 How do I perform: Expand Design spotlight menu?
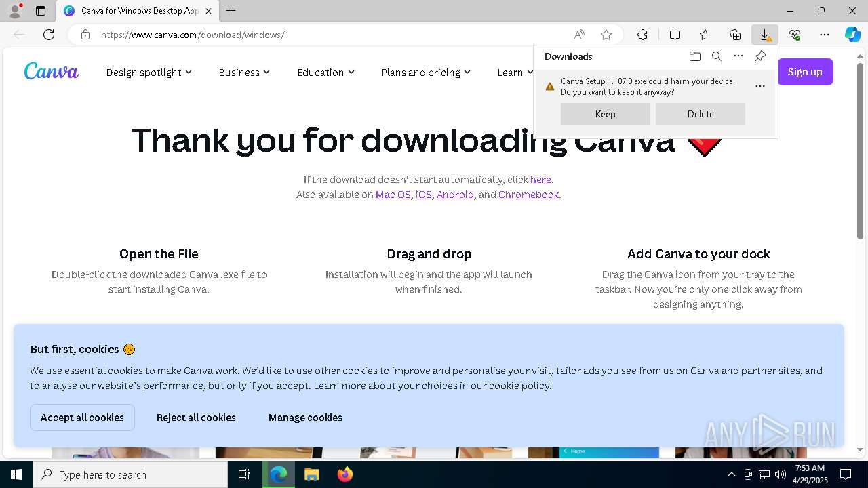pyautogui.click(x=149, y=73)
